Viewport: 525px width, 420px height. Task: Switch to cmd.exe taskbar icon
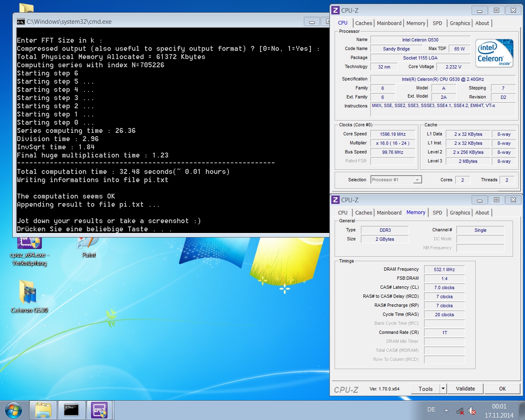click(x=71, y=410)
